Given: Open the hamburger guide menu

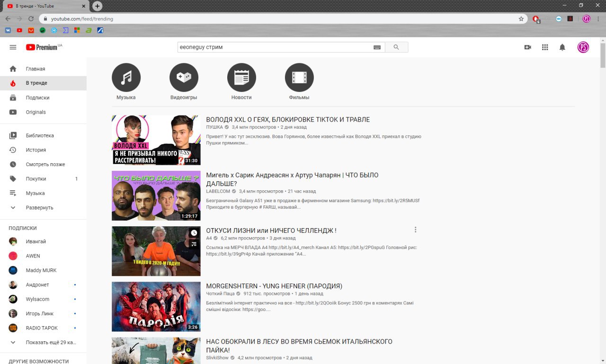Looking at the screenshot, I should pyautogui.click(x=13, y=47).
